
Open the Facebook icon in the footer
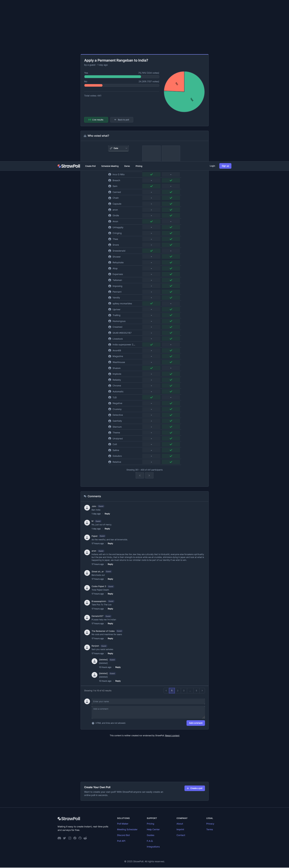pyautogui.click(x=75, y=838)
